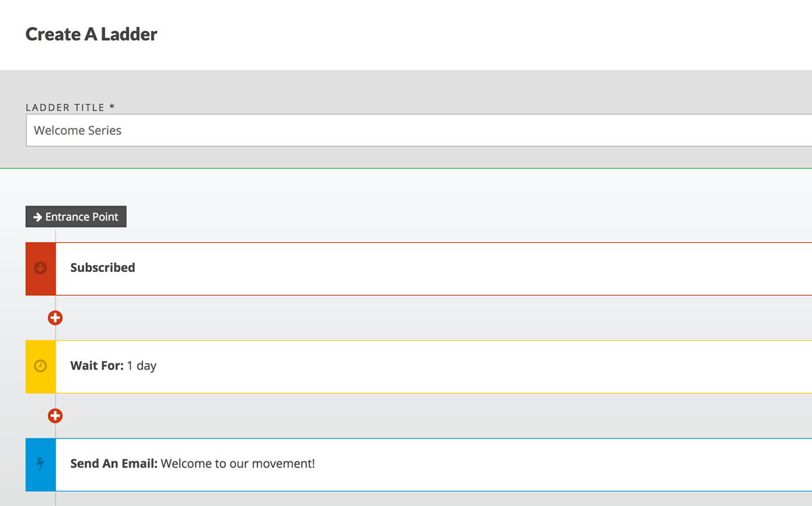Image resolution: width=812 pixels, height=506 pixels.
Task: Click the "Send An Email:" bold label
Action: point(114,464)
